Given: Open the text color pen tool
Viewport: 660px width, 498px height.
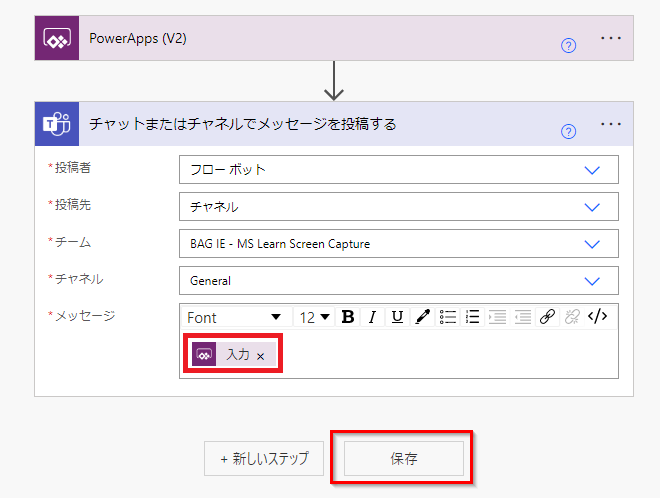Looking at the screenshot, I should coord(422,317).
